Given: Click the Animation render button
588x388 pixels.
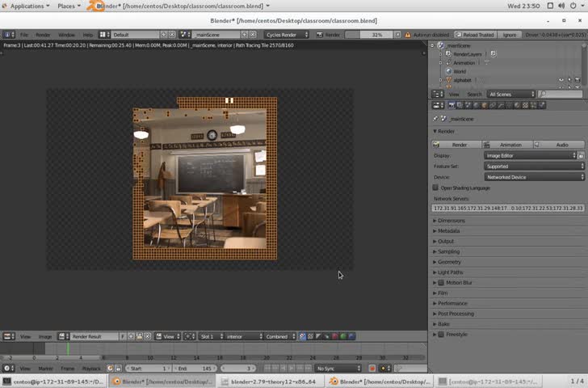Looking at the screenshot, I should coord(507,145).
